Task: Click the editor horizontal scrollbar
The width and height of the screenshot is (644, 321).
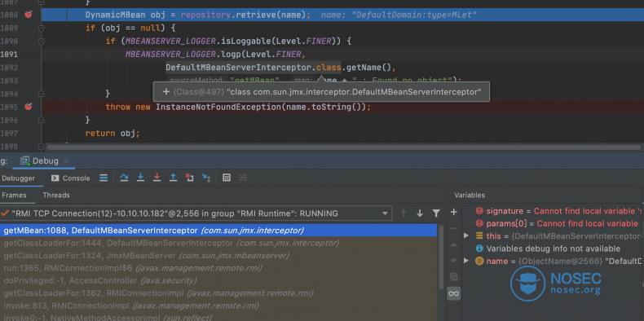Action: 343,147
